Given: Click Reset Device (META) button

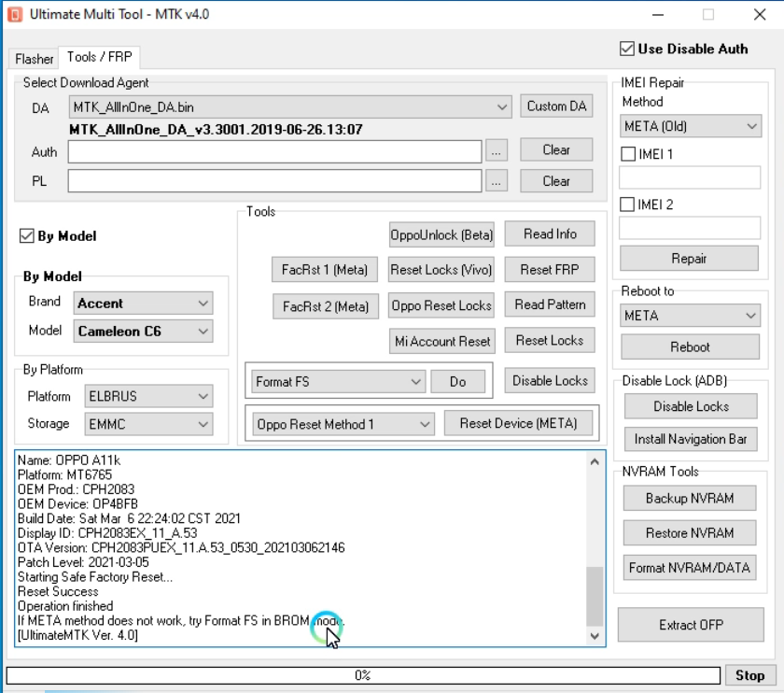Looking at the screenshot, I should [x=519, y=423].
